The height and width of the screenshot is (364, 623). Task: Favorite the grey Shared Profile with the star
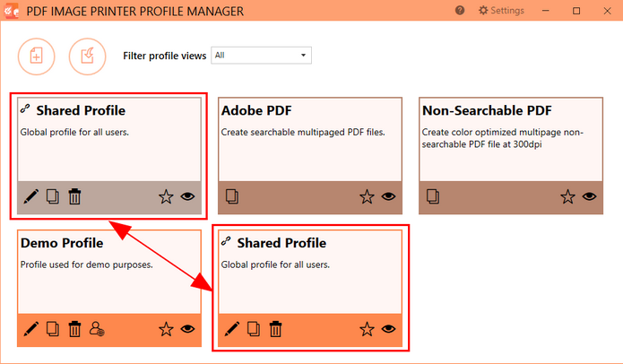(x=166, y=196)
